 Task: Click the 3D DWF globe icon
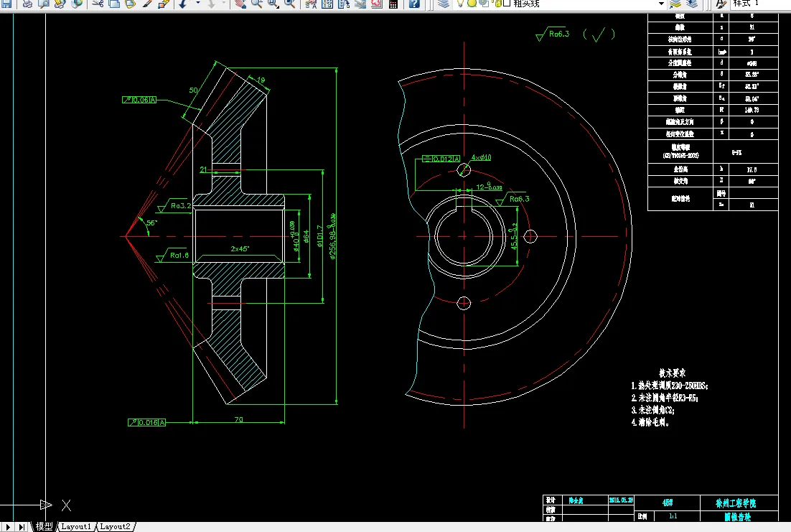(77, 4)
